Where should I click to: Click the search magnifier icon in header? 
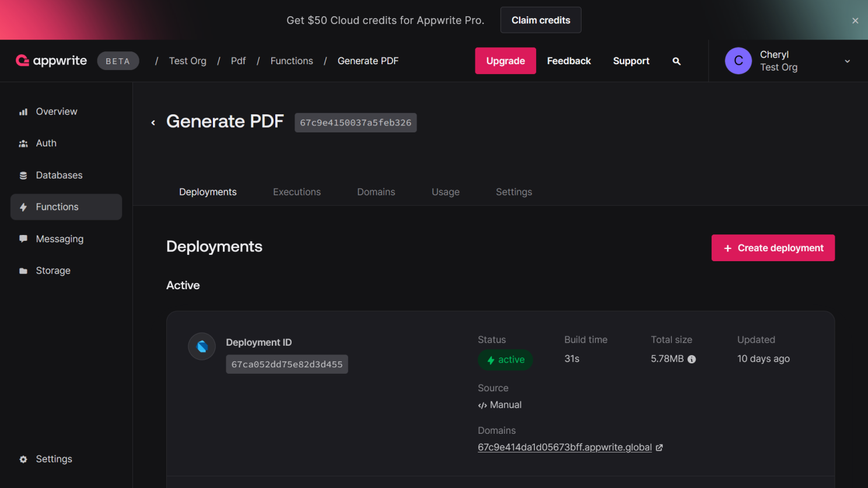click(676, 61)
